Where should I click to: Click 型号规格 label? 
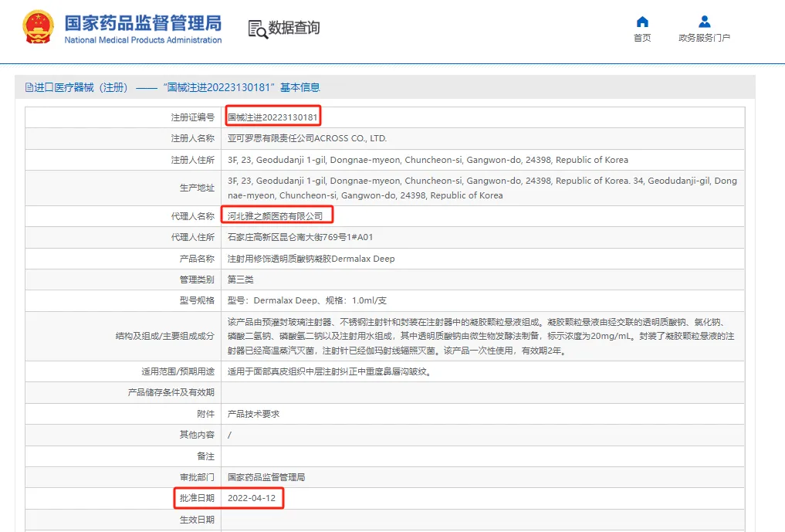click(198, 300)
